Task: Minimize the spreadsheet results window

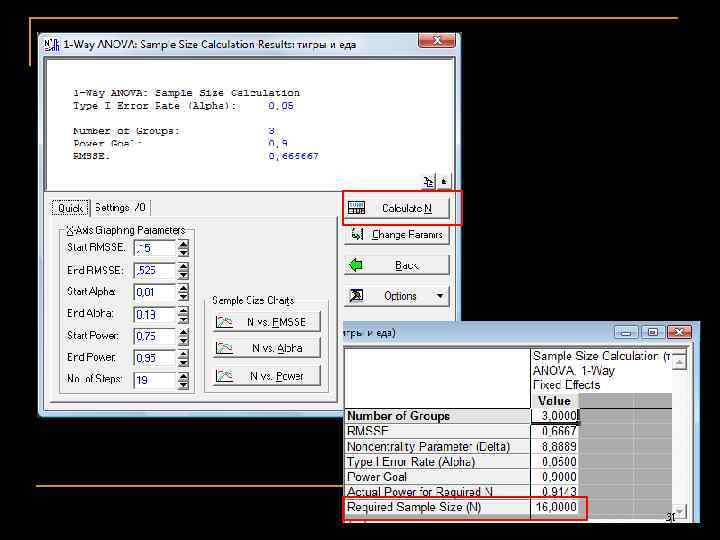Action: 626,332
